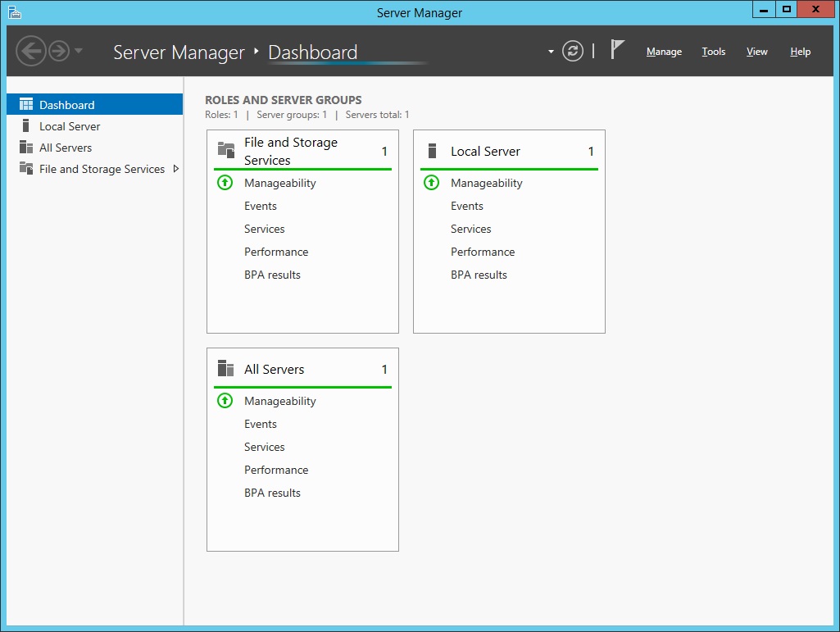Click the back navigation arrow button
840x632 pixels.
pos(31,52)
